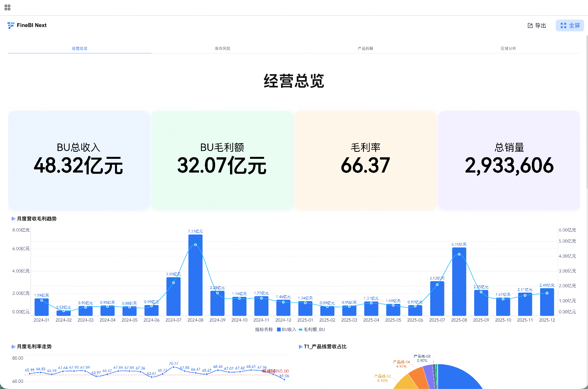This screenshot has width=588, height=389.
Task: Click the 2.49亿元 data label
Action: tap(547, 285)
